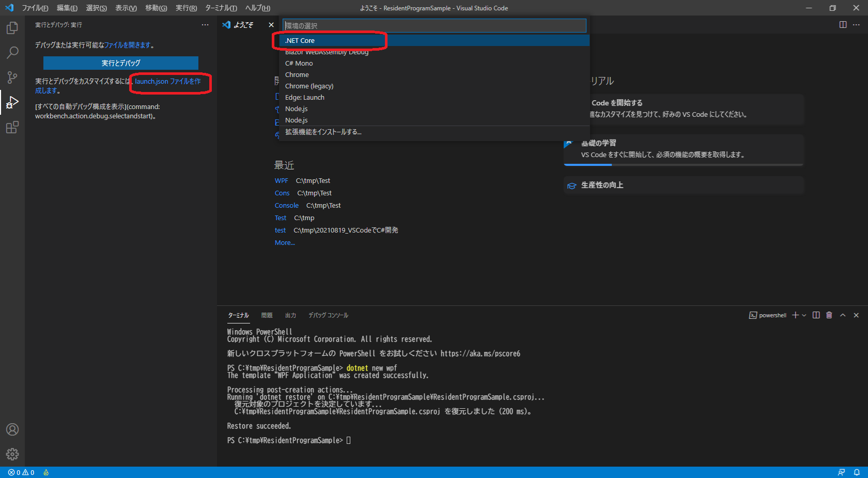Focus the 環境の選択 input box

coord(435,26)
